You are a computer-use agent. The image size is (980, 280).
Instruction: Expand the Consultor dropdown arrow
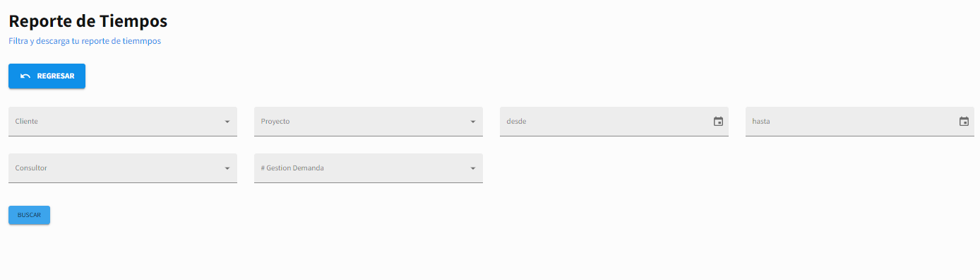pos(227,168)
